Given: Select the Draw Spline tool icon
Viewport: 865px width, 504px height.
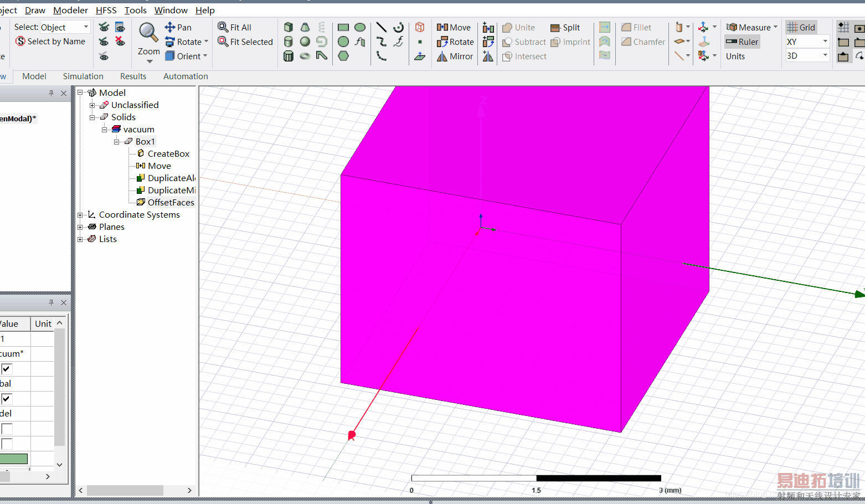Looking at the screenshot, I should click(382, 42).
